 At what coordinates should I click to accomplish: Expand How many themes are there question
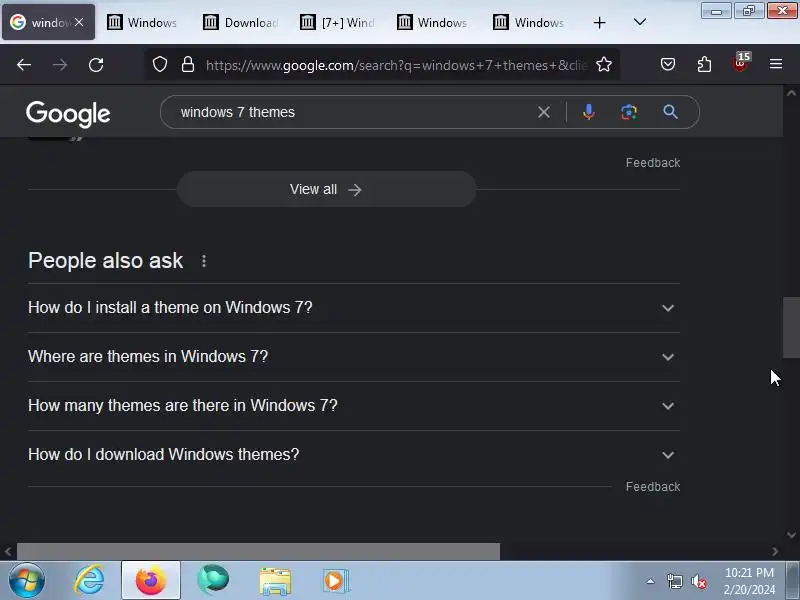click(354, 406)
